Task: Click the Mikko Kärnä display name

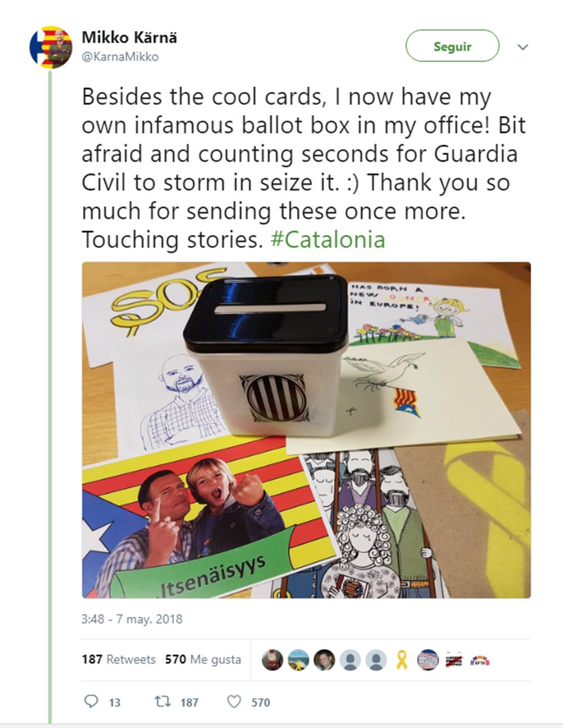Action: [x=129, y=37]
